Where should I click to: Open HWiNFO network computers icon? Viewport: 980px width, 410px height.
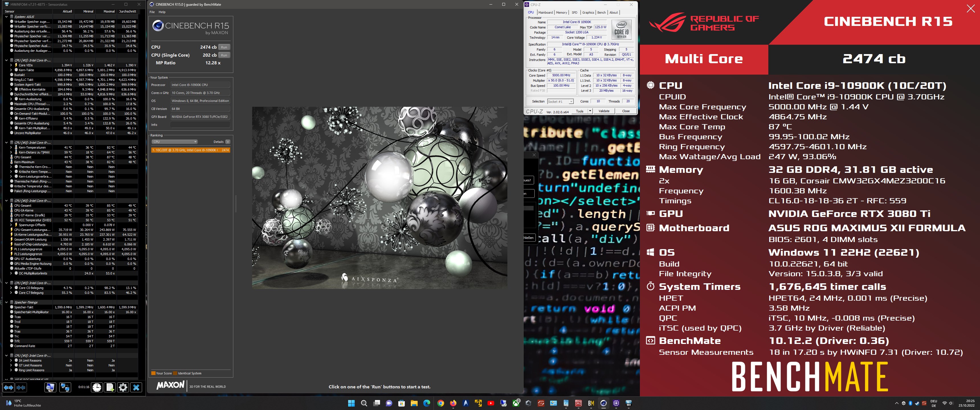click(x=65, y=387)
